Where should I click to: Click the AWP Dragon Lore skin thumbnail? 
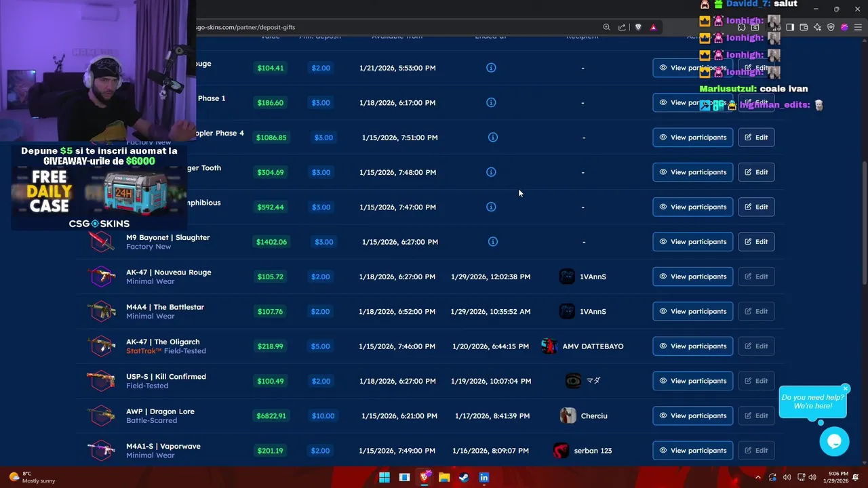[x=102, y=415]
